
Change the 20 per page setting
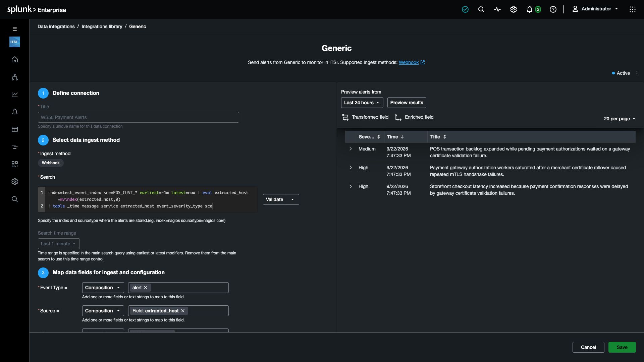pos(620,119)
